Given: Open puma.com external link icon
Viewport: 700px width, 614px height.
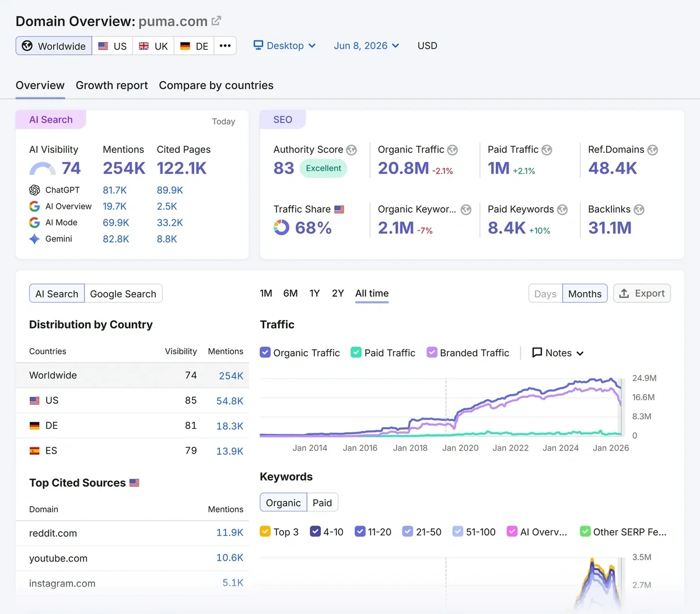Looking at the screenshot, I should tap(216, 21).
